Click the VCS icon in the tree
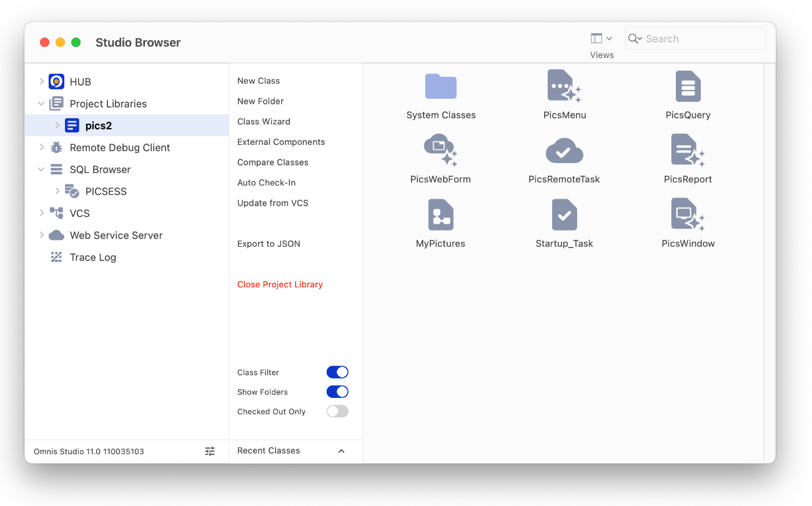 click(56, 213)
